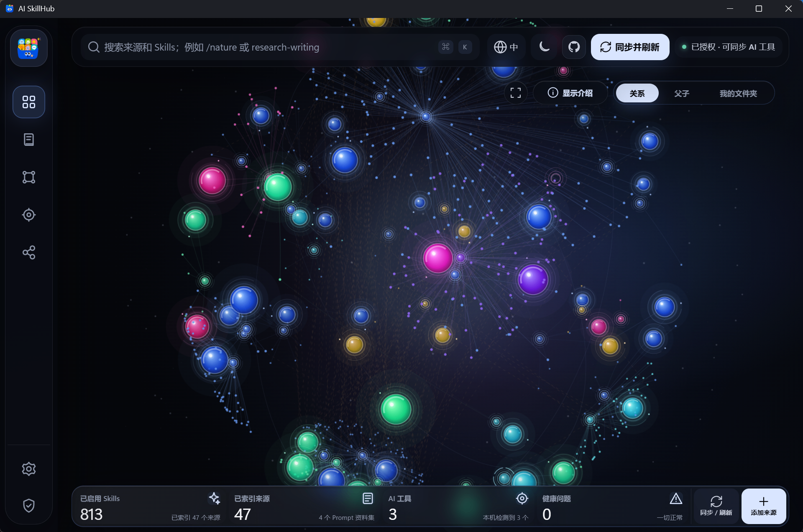Switch language with the globe button
Image resolution: width=803 pixels, height=532 pixels.
tap(506, 47)
